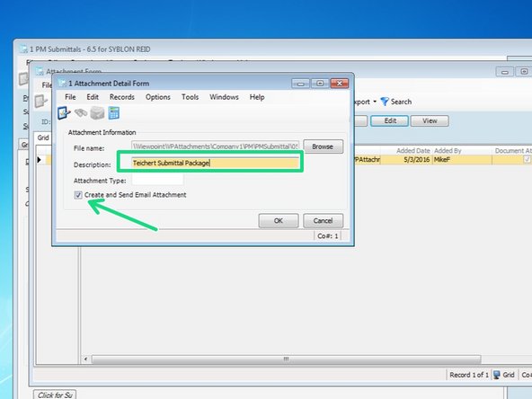This screenshot has height=399, width=532.
Task: Toggle the Document Attachment checkbox in grid row
Action: (x=527, y=159)
